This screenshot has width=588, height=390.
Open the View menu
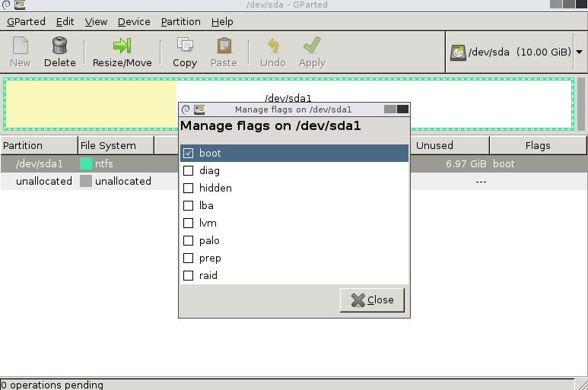click(x=96, y=22)
